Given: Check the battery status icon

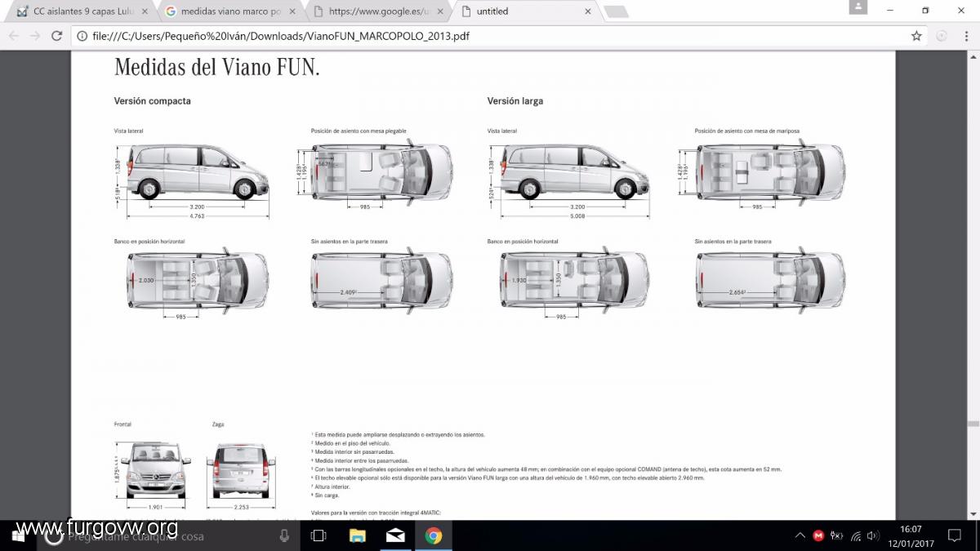Looking at the screenshot, I should (x=837, y=536).
